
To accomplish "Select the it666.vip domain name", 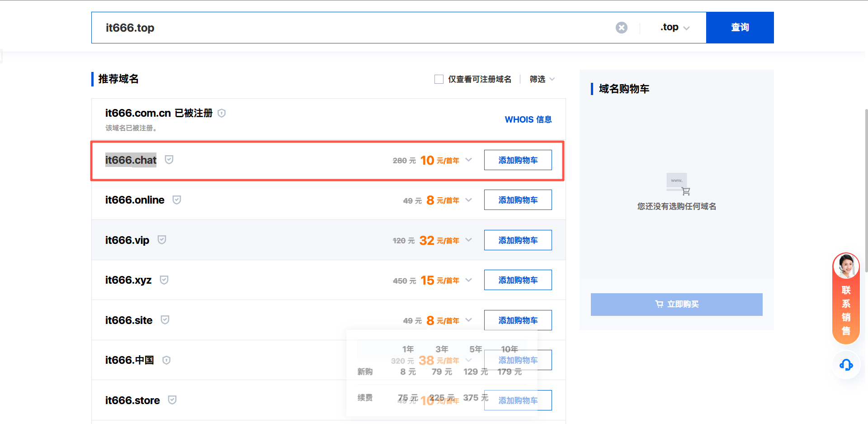I will 127,240.
